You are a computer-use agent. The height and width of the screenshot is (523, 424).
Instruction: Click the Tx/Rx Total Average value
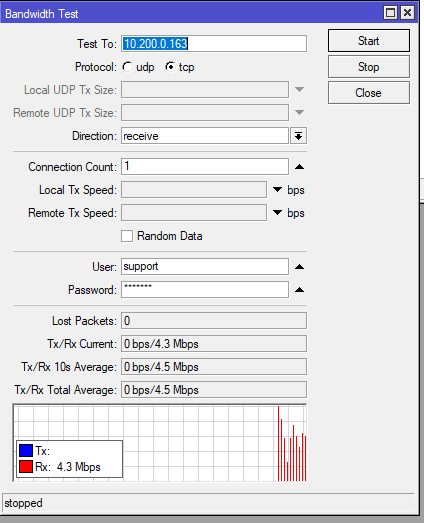pos(214,390)
